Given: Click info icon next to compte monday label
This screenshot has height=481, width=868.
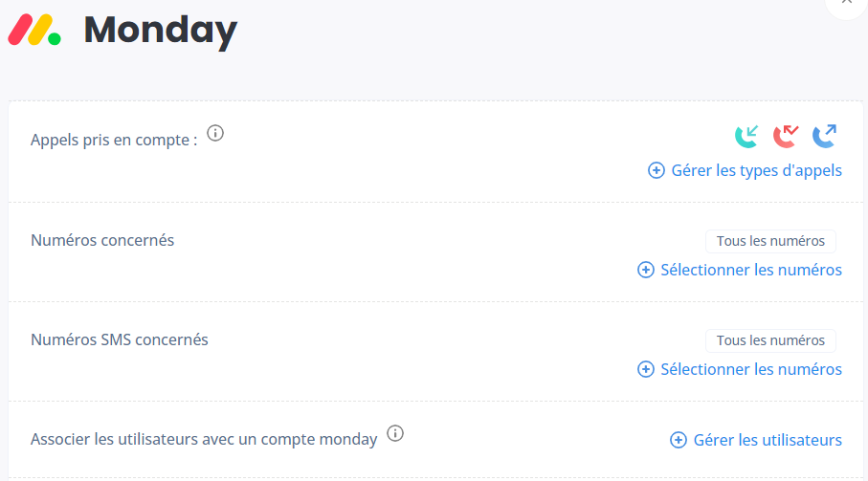Looking at the screenshot, I should 395,433.
